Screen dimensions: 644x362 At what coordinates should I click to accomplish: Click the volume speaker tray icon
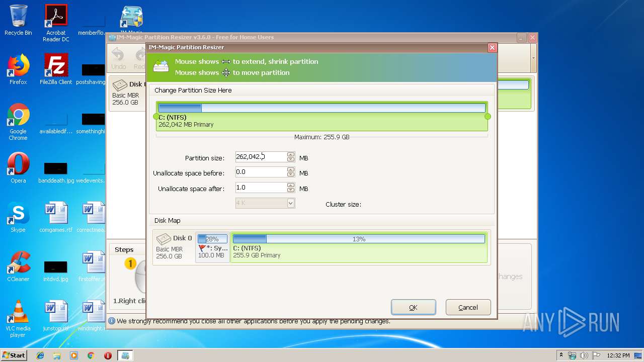point(584,355)
